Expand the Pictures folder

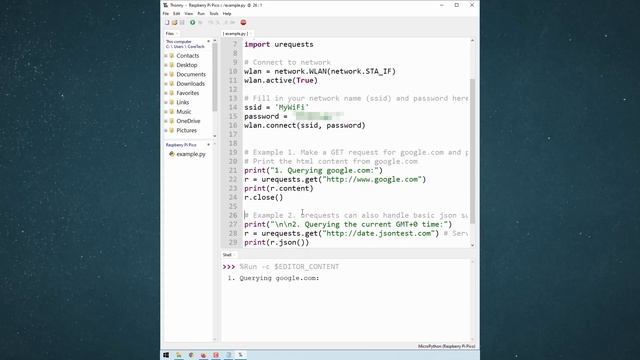(166, 131)
